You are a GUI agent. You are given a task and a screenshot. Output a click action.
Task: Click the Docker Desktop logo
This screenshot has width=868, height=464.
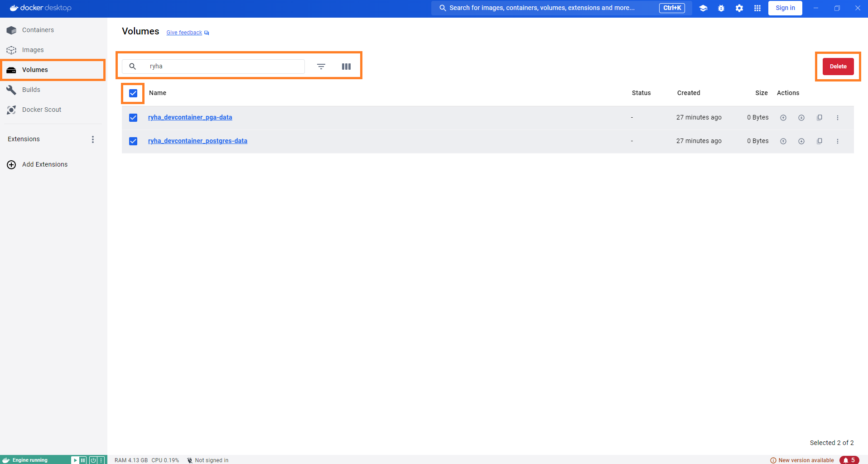coord(41,8)
